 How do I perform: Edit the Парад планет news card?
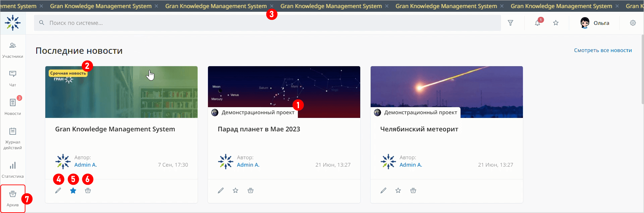pyautogui.click(x=221, y=190)
